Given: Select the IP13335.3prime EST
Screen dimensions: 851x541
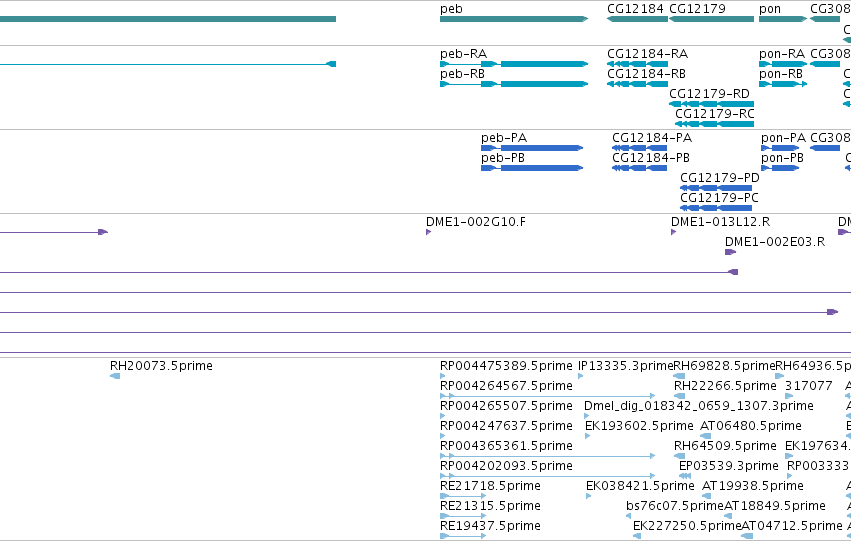Looking at the screenshot, I should point(581,376).
